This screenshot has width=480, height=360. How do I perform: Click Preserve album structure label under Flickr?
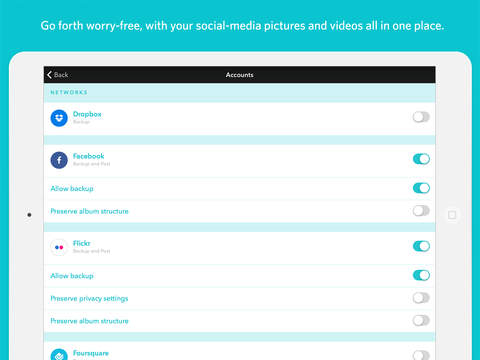[x=89, y=321]
